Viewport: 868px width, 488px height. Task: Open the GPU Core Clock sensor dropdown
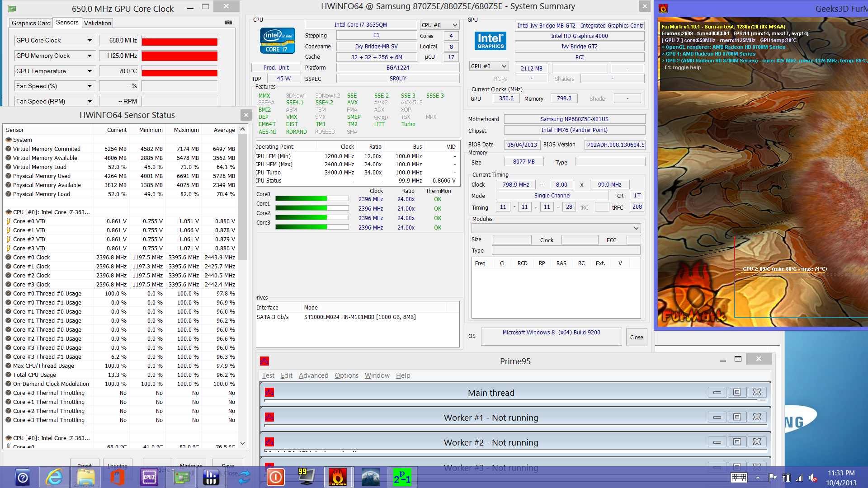point(90,40)
